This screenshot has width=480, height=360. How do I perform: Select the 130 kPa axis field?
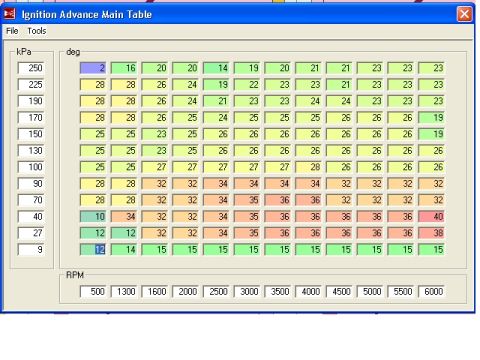point(31,150)
